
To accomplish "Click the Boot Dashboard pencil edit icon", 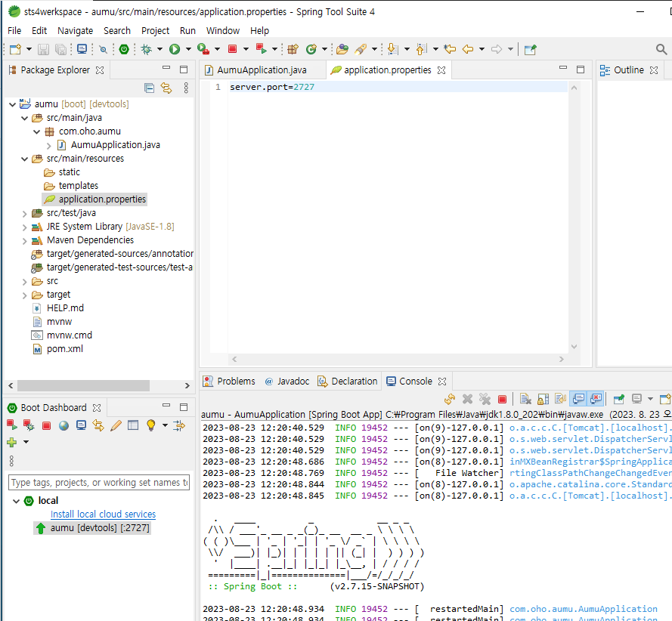I will (x=116, y=425).
